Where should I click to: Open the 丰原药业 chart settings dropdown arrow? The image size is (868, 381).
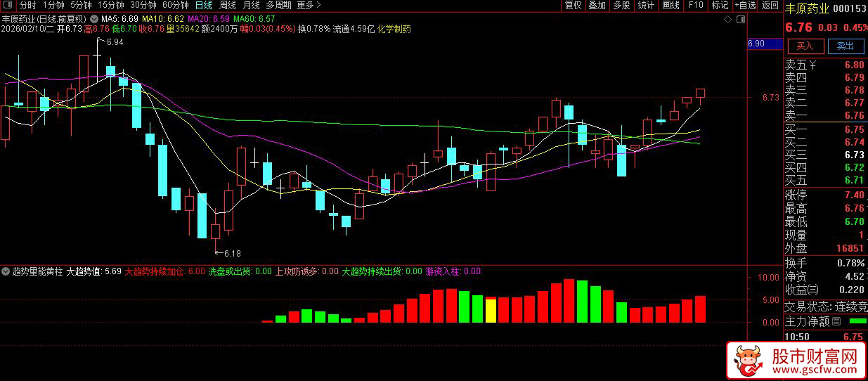(x=94, y=18)
